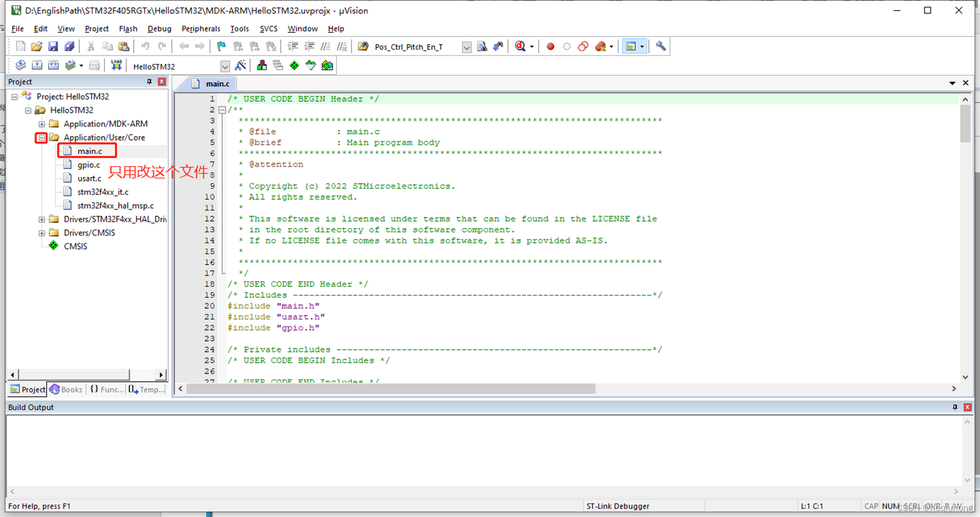Collapse the Application/User/Core folder
The height and width of the screenshot is (517, 980).
[41, 137]
